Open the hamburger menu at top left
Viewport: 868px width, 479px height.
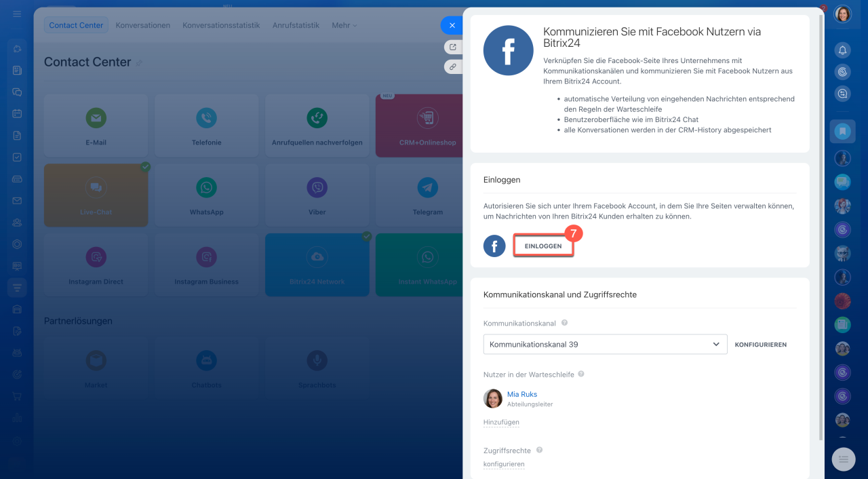[17, 14]
